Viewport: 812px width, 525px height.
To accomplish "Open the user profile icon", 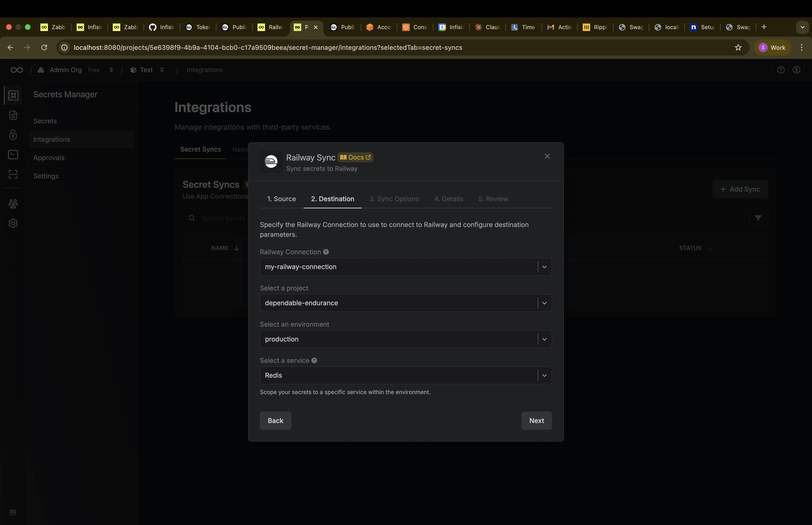I will pyautogui.click(x=796, y=70).
